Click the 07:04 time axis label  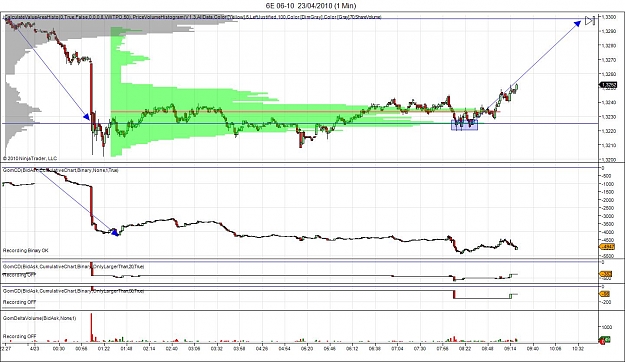(397, 349)
